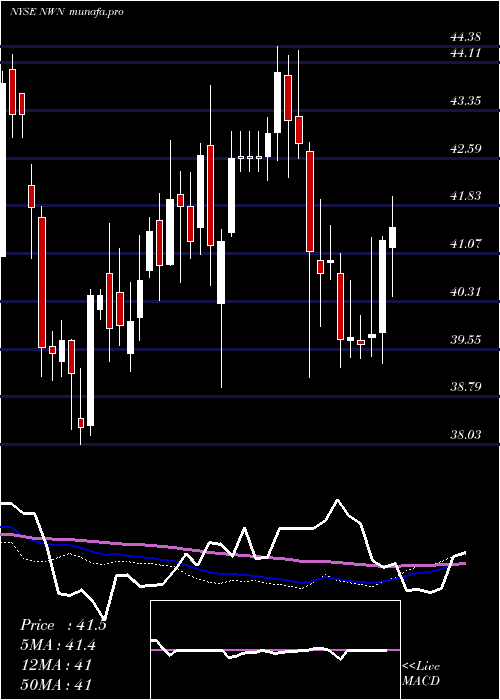Viewport: 500px width, 700px height.
Task: Select the 5MA : 41.4 value
Action: (x=58, y=645)
